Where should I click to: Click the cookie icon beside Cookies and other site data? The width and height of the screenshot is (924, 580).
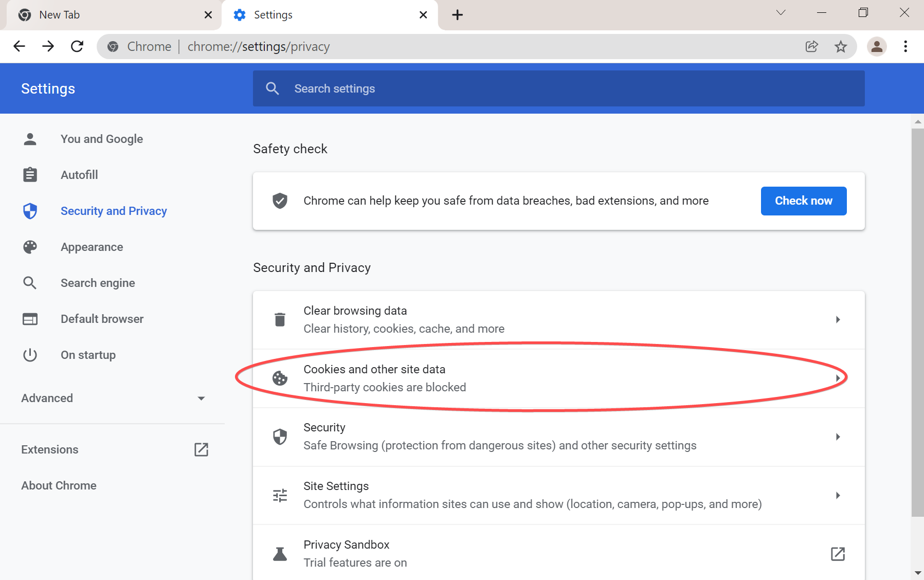(280, 378)
